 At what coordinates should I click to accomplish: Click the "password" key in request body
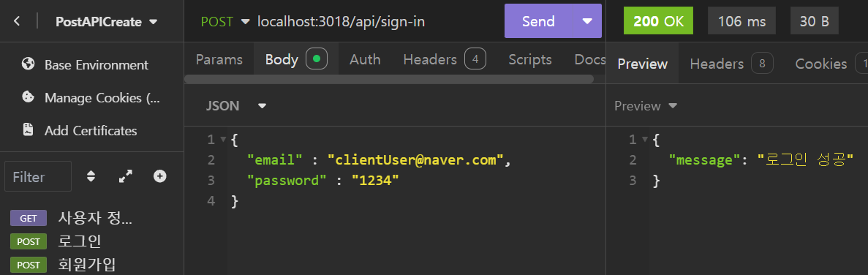(x=287, y=181)
